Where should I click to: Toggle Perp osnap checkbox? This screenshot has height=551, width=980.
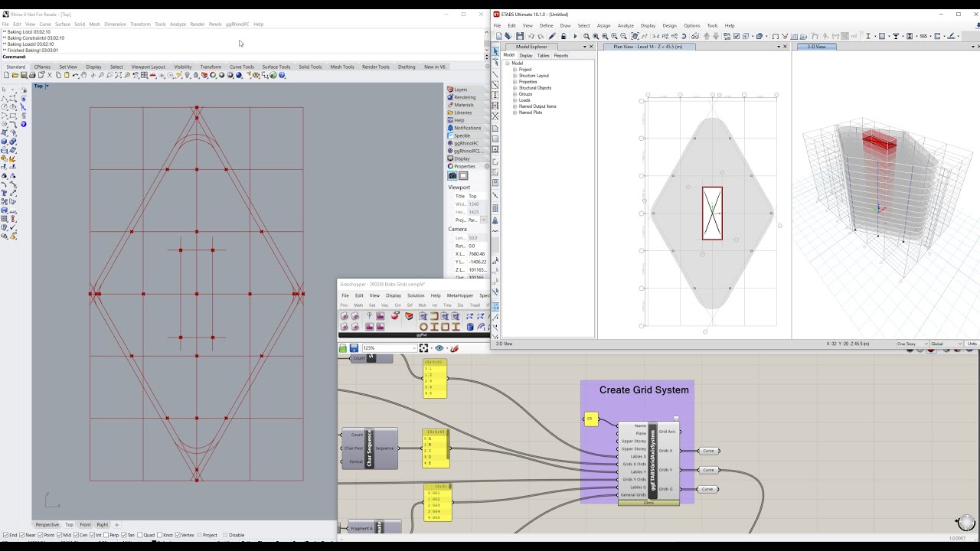[107, 535]
